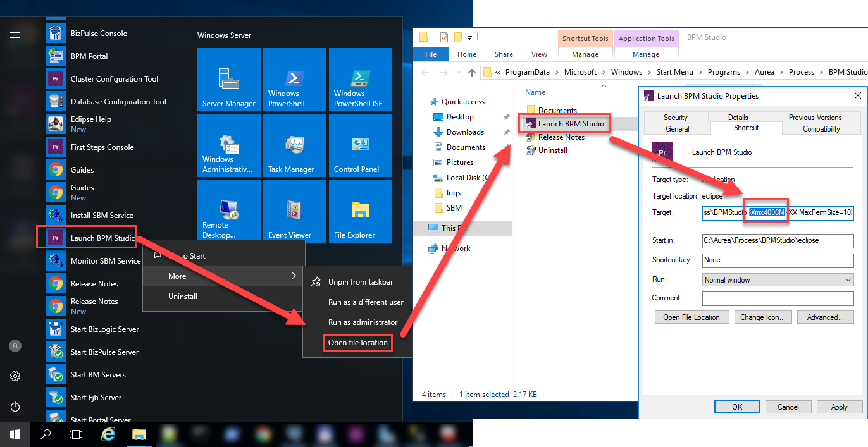Viewport: 868px width, 447px height.
Task: Open the recent locations arrow in Explorer
Action: (458, 72)
